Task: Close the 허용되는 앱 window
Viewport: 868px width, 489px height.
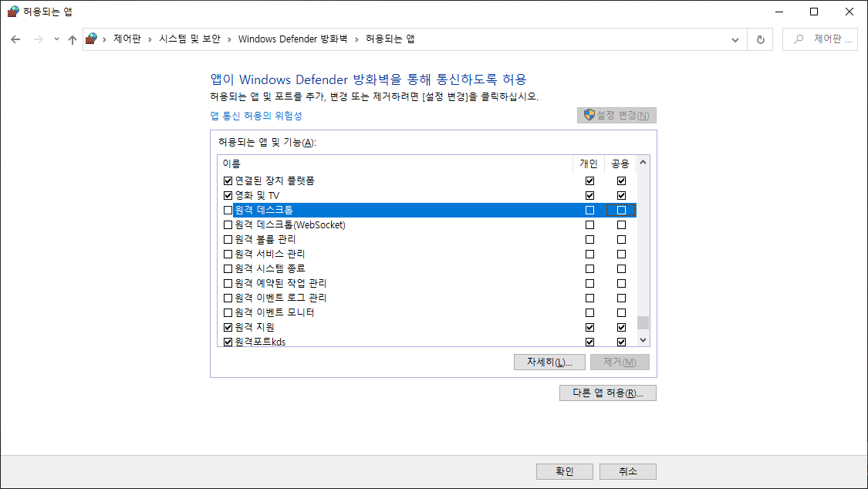Action: tap(849, 12)
